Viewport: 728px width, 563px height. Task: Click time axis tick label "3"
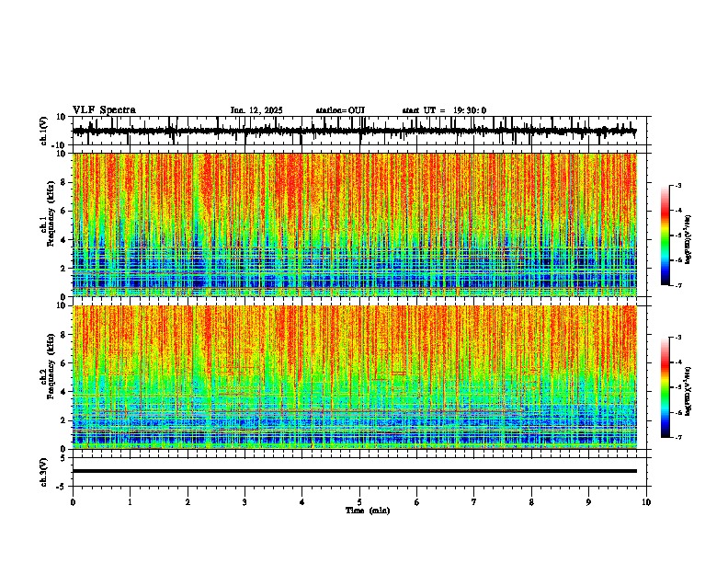pos(245,502)
